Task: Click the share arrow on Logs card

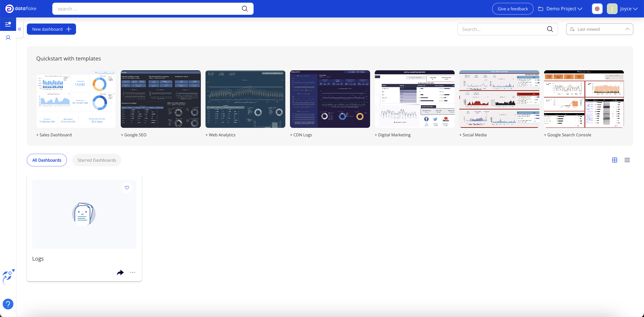Action: (x=120, y=272)
